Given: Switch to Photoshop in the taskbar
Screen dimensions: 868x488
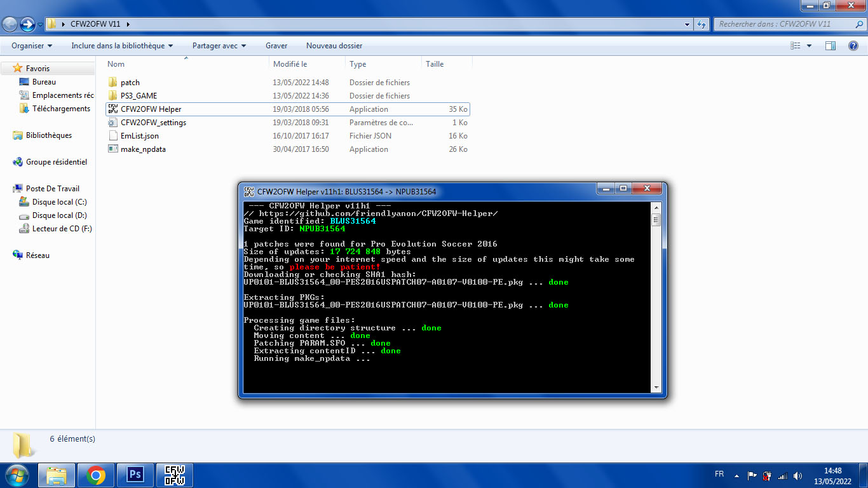Looking at the screenshot, I should coord(135,475).
